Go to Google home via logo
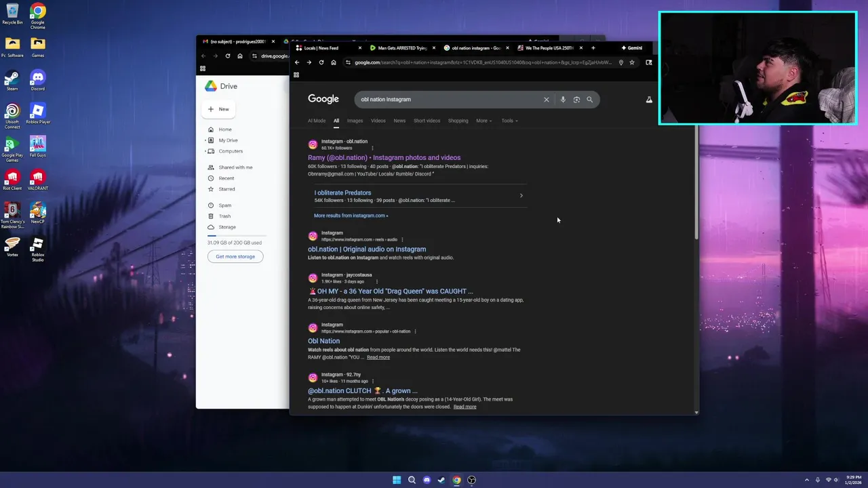 pyautogui.click(x=323, y=99)
